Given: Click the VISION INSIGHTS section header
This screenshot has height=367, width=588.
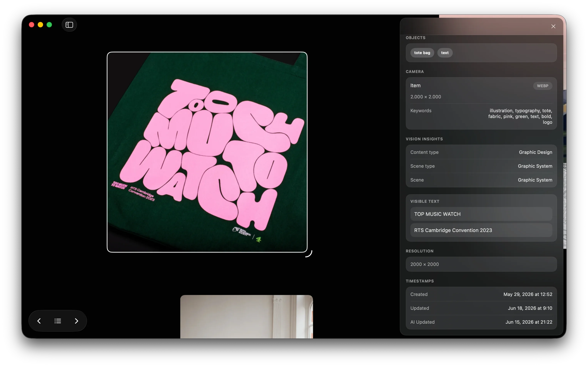Looking at the screenshot, I should [424, 139].
